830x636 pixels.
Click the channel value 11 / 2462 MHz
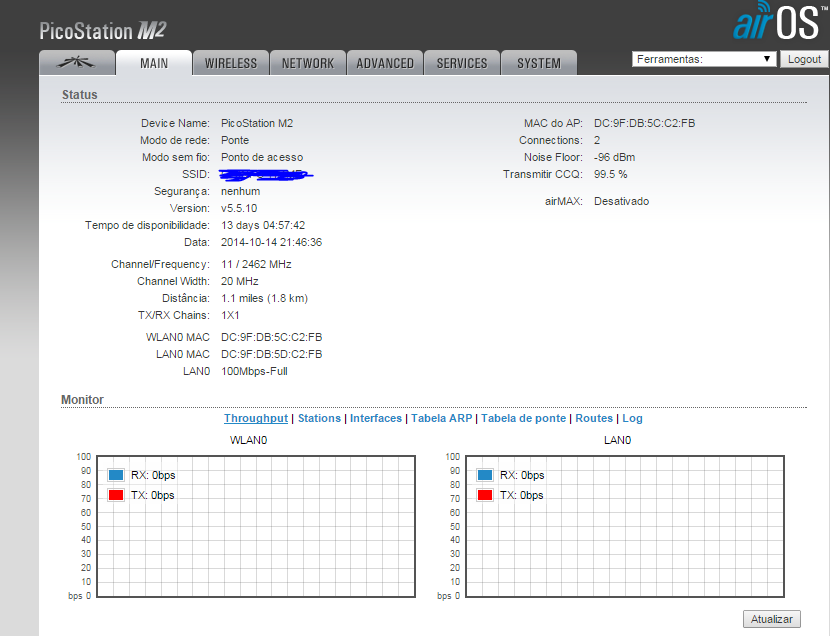(x=256, y=264)
